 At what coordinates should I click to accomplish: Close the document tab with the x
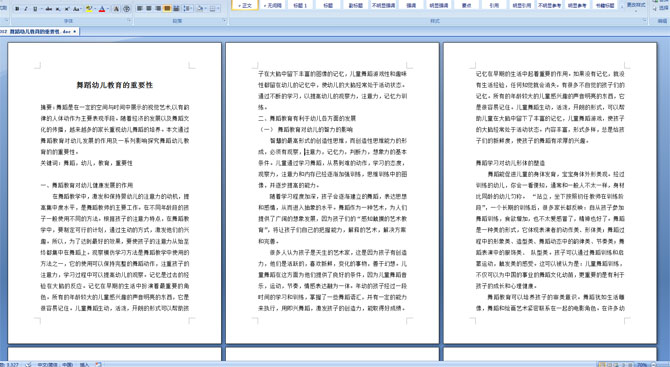click(75, 32)
